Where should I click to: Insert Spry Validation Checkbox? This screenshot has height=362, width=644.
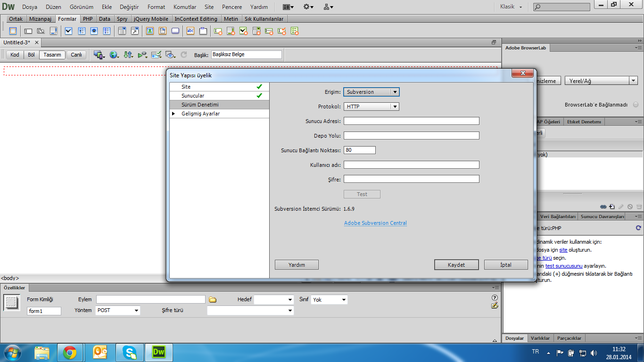coord(244,31)
